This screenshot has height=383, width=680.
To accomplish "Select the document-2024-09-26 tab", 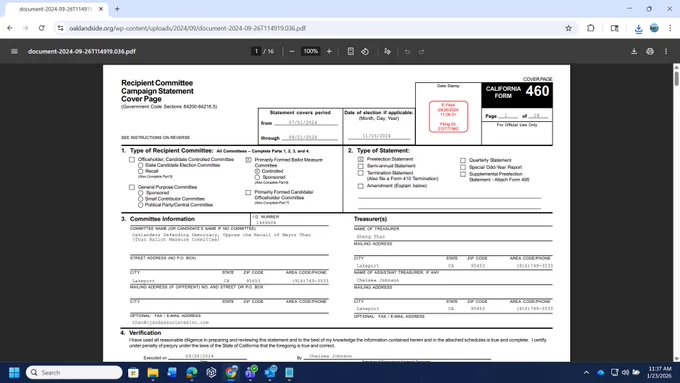I will pos(56,9).
